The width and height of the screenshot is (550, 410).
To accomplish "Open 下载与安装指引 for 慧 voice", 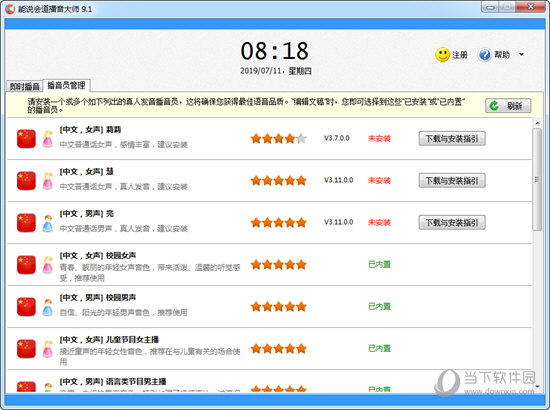I will click(x=452, y=181).
